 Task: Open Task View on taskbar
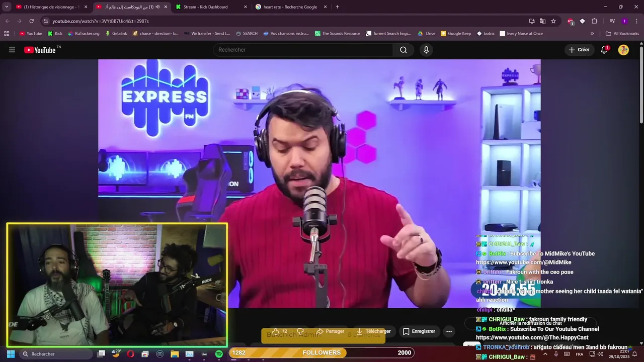101,354
